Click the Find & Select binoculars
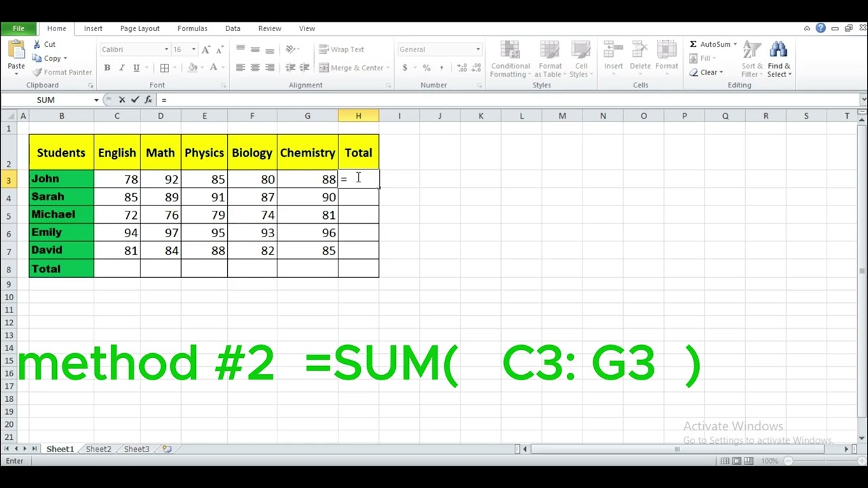 point(779,59)
